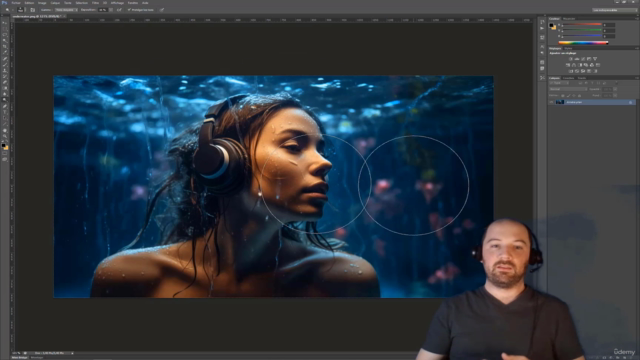640x360 pixels.
Task: Add a Hue/Saturation adjustment layer
Action: pos(568,65)
